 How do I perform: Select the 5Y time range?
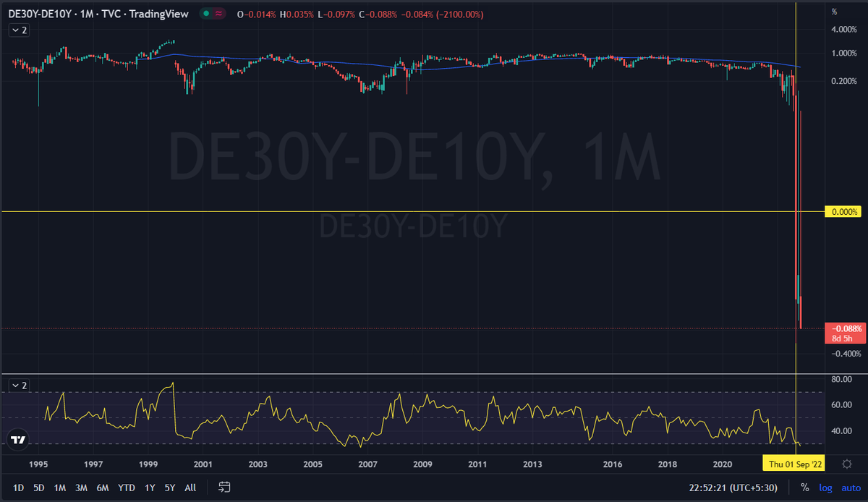click(x=169, y=488)
